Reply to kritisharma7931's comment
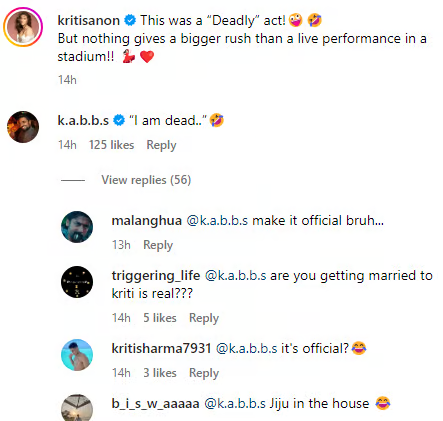 coord(204,373)
